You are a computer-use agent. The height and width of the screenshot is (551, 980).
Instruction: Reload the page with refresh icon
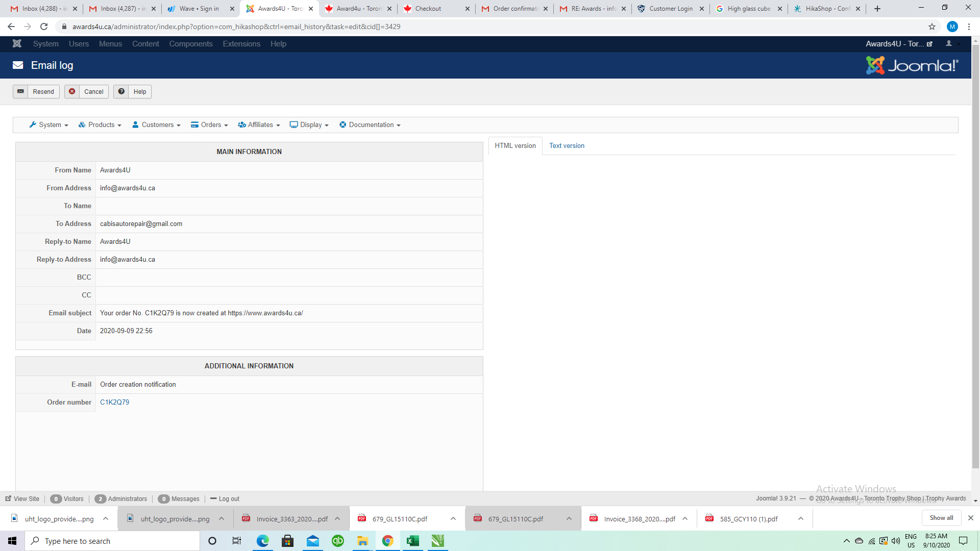click(x=44, y=27)
